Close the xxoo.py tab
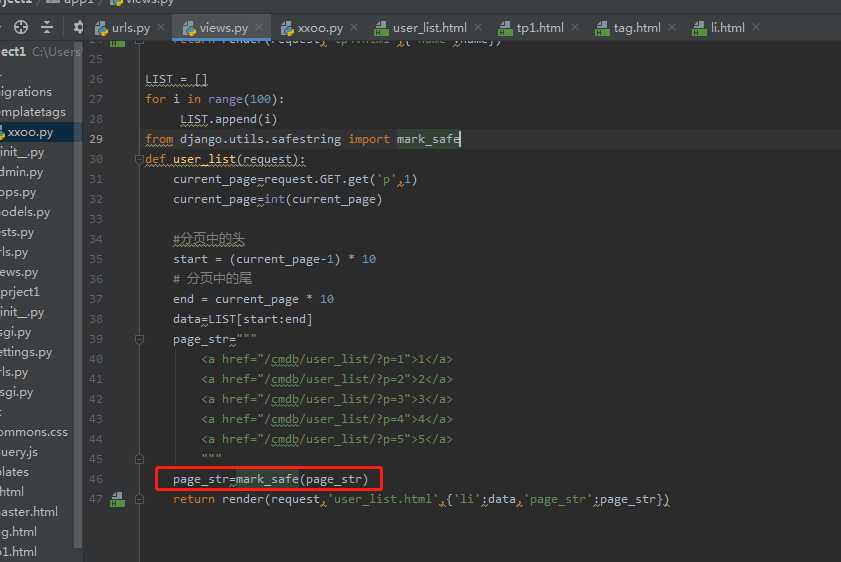 click(354, 27)
